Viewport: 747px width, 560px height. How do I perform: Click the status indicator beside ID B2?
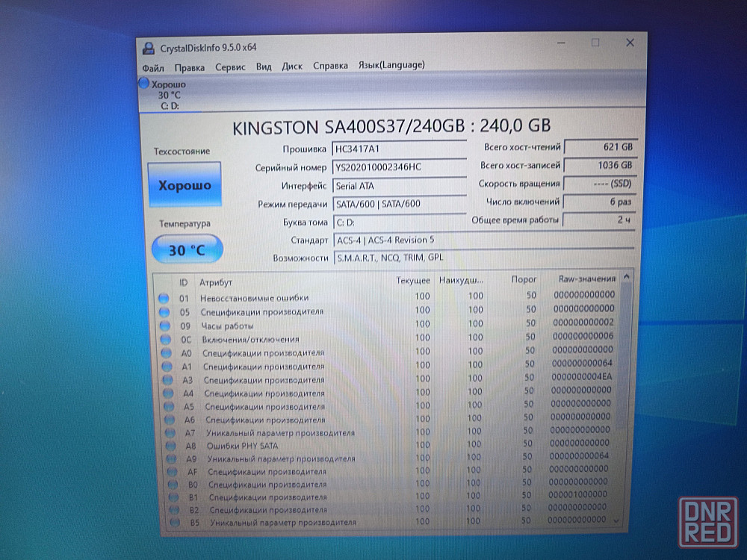pos(174,510)
